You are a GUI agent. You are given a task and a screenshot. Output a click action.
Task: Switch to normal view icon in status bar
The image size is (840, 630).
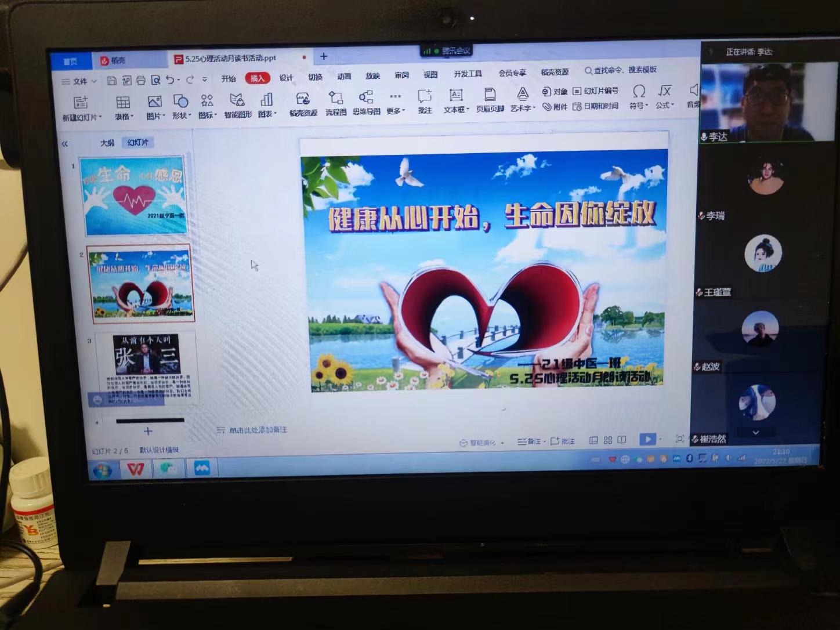(x=593, y=440)
